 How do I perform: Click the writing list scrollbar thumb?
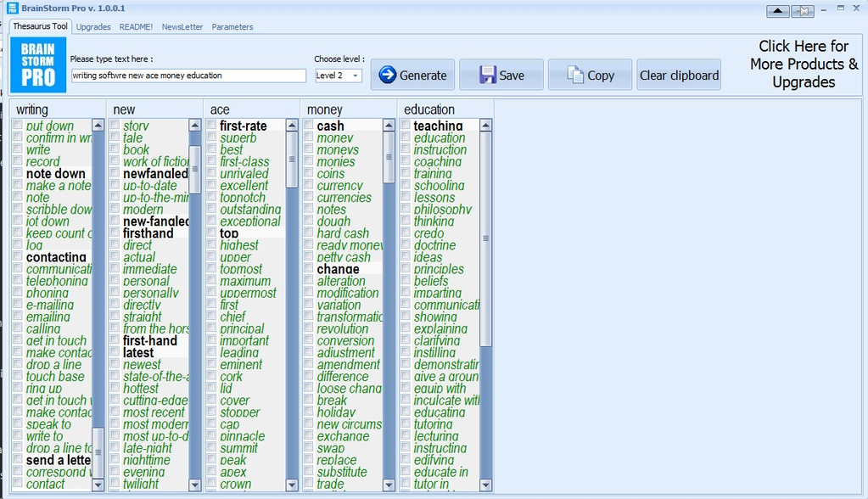pyautogui.click(x=98, y=452)
